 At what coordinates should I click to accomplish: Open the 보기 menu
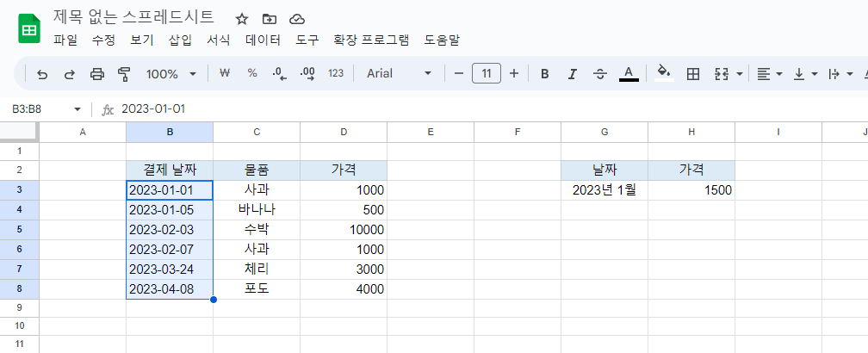(142, 40)
